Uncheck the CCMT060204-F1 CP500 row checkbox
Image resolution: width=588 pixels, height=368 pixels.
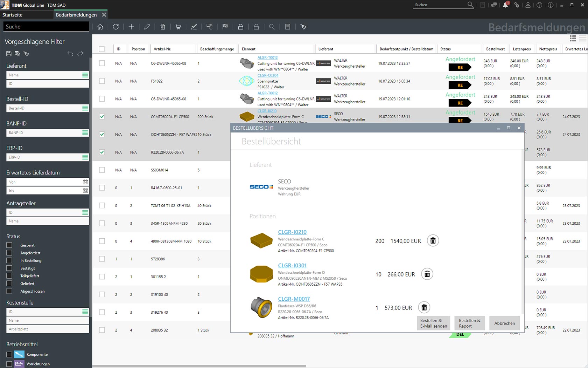102,116
